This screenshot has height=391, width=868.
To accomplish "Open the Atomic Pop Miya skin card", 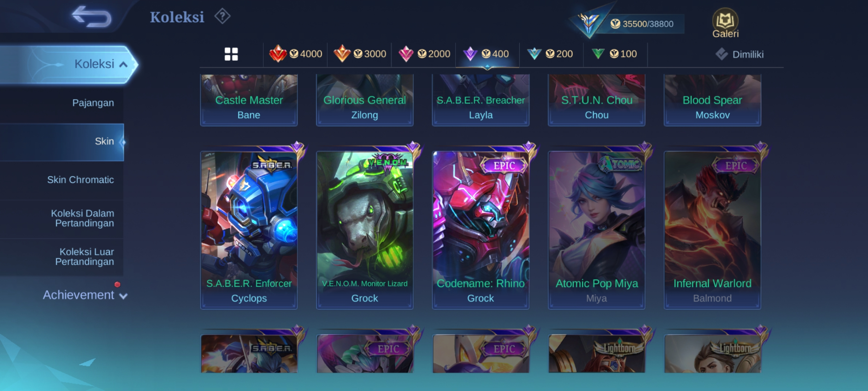I will pos(596,230).
